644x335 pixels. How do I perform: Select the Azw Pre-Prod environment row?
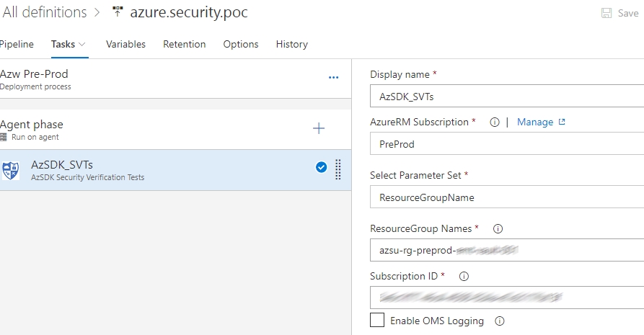point(175,79)
